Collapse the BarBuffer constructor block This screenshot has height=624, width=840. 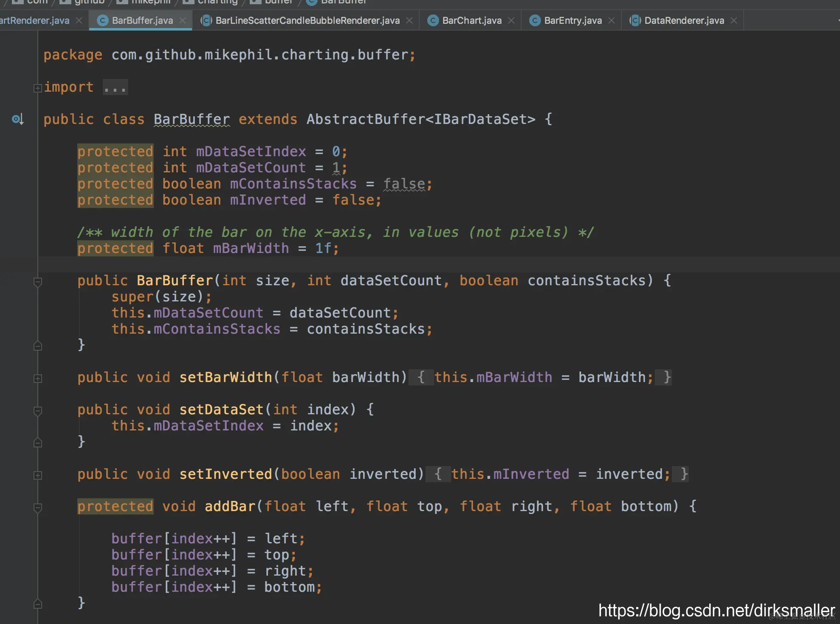pyautogui.click(x=37, y=281)
